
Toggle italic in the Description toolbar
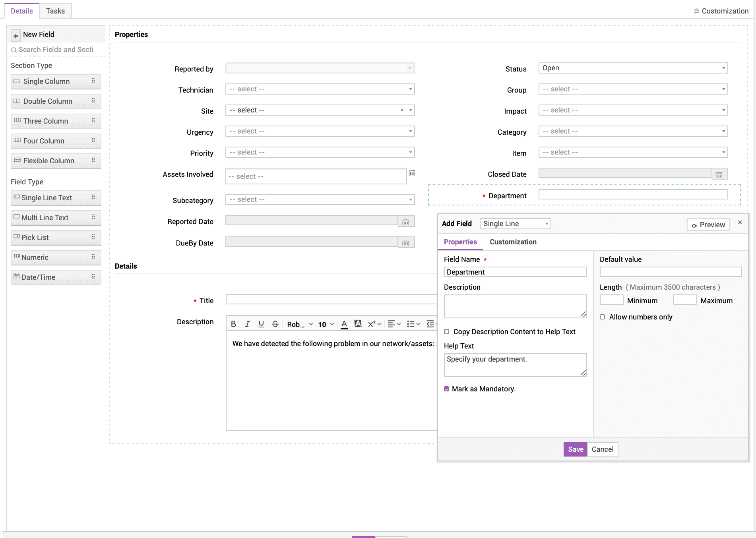click(x=247, y=324)
